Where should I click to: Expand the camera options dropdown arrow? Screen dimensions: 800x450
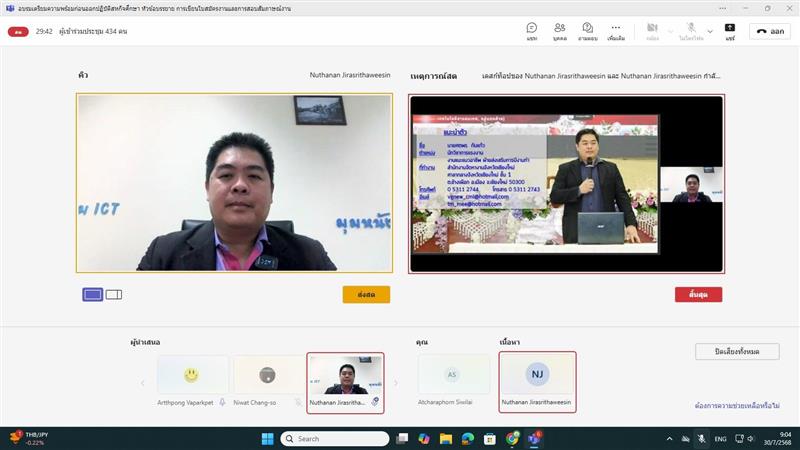[x=668, y=29]
